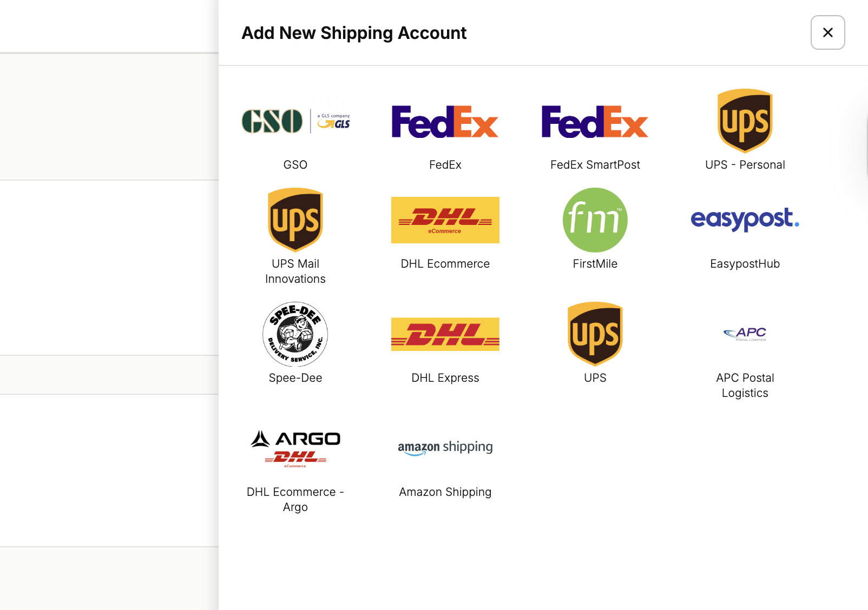The image size is (868, 610).
Task: Select the DHL Express logo
Action: pyautogui.click(x=445, y=334)
